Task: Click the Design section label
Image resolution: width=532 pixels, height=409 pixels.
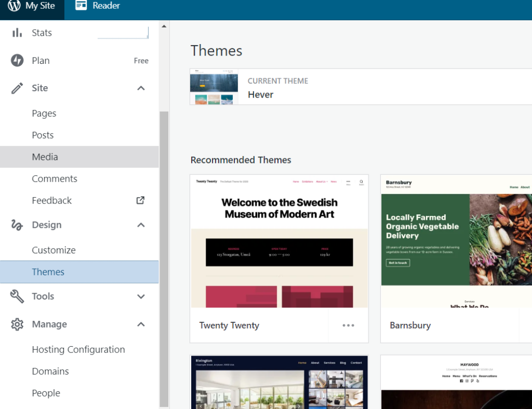Action: click(x=47, y=225)
